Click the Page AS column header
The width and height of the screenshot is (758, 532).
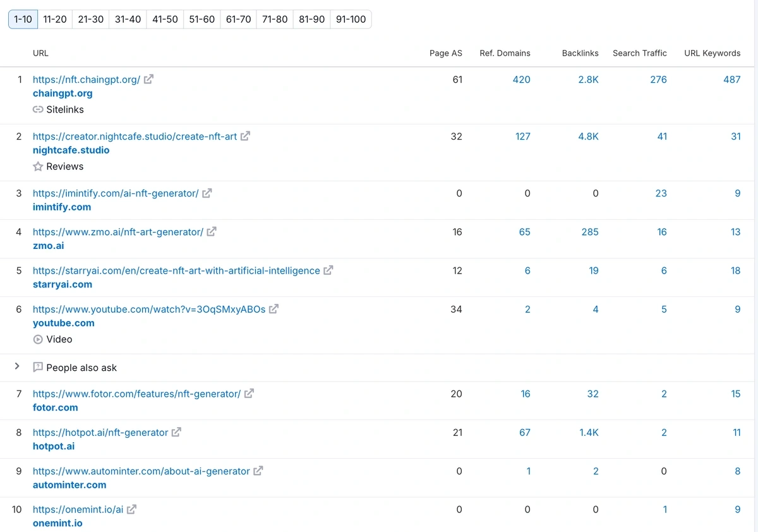446,53
